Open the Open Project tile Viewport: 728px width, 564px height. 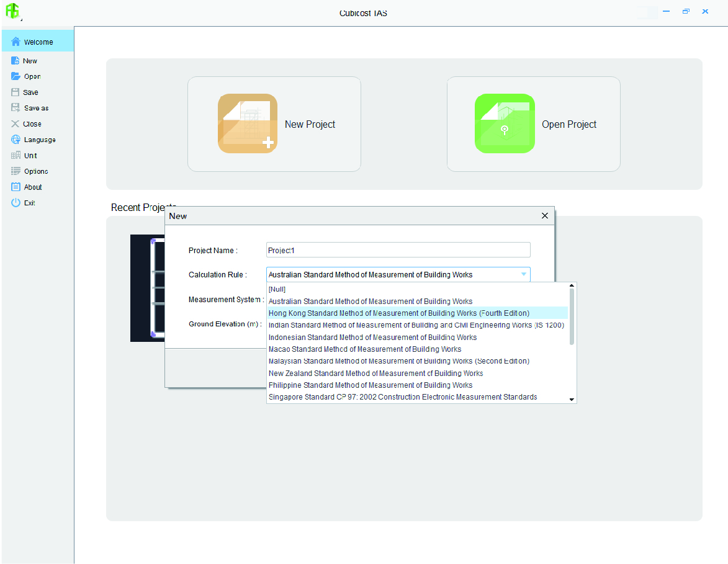(533, 124)
